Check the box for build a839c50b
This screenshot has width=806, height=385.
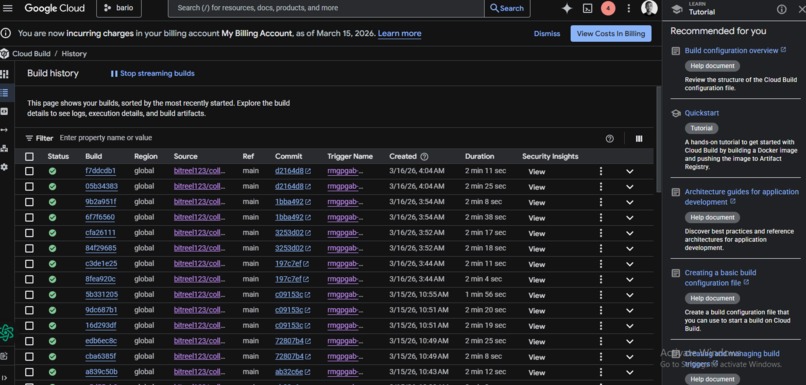point(29,372)
